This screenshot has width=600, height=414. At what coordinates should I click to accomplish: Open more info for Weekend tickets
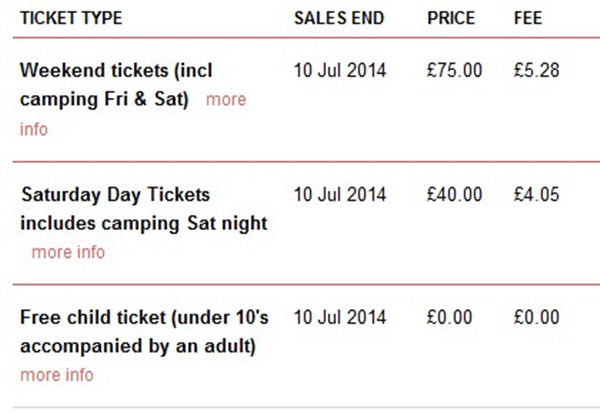click(x=226, y=100)
